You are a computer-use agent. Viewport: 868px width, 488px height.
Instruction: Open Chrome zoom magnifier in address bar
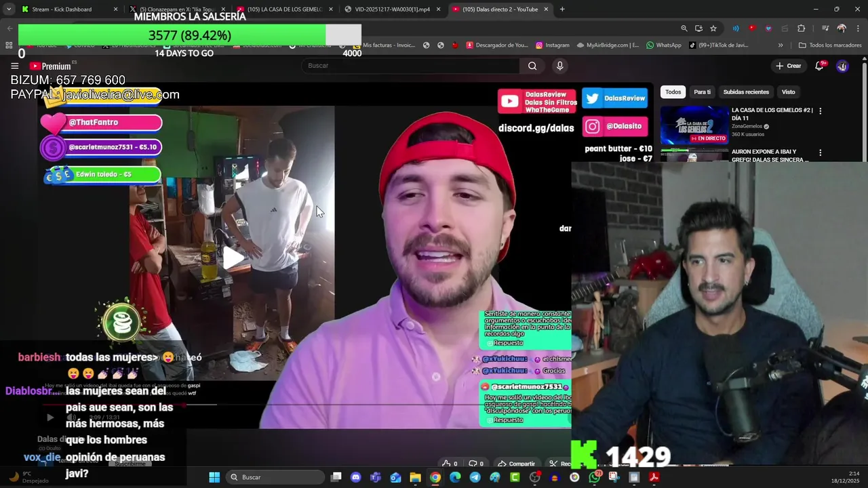coord(684,28)
